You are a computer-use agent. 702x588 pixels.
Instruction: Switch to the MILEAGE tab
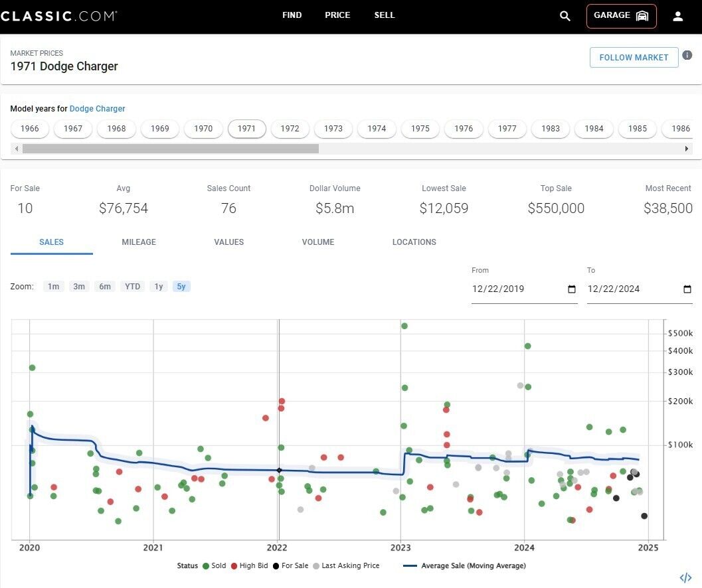(x=139, y=242)
